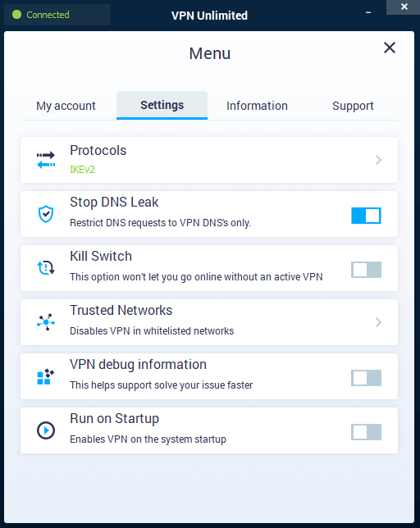Image resolution: width=420 pixels, height=528 pixels.
Task: Click the Protocols heading text
Action: 98,151
